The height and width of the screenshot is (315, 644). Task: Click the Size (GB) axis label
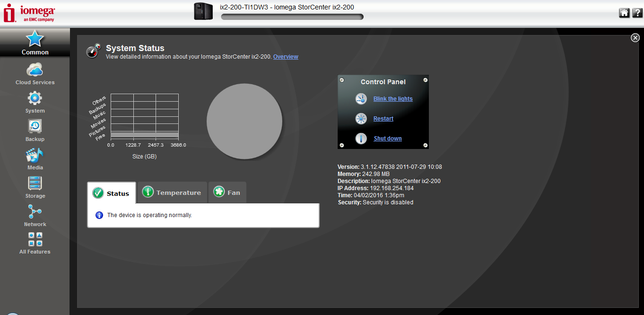click(145, 156)
